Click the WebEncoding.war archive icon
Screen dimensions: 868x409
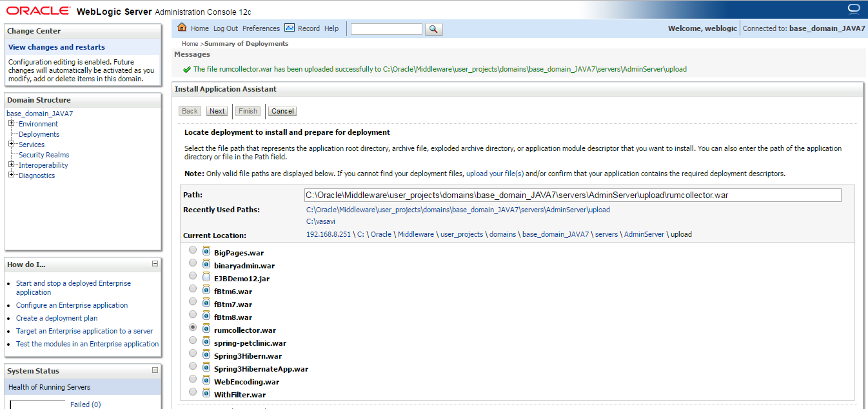coord(206,381)
